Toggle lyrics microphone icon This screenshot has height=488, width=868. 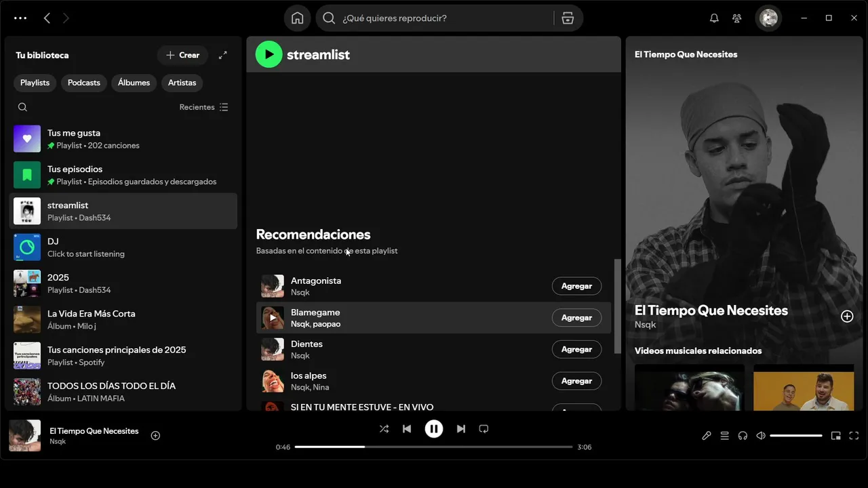coord(707,436)
